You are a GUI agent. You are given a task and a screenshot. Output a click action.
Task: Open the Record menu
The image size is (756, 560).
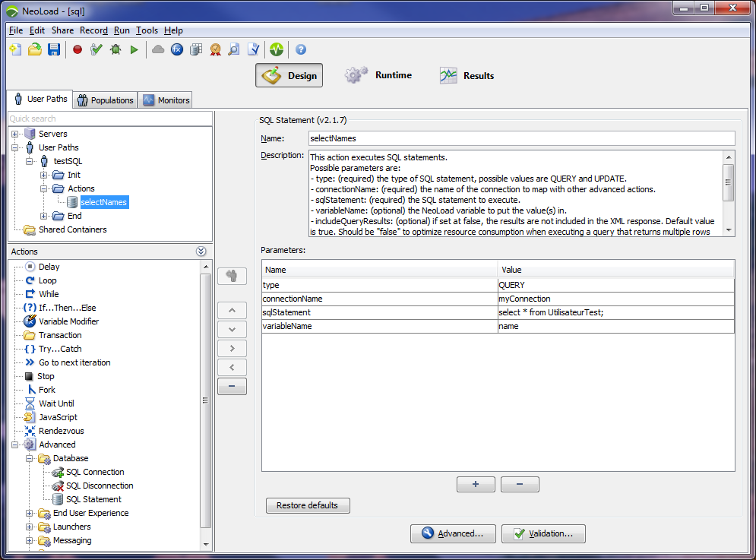click(x=93, y=30)
